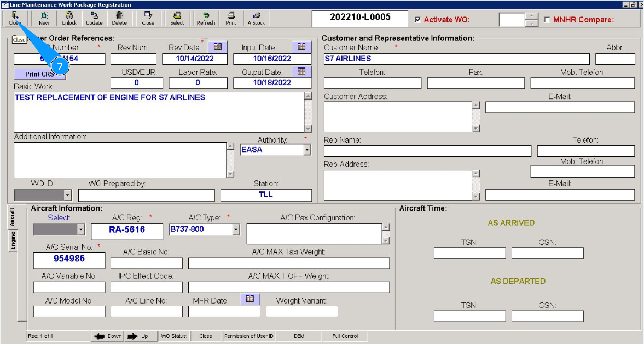Switch to the Engine vertical tab
This screenshot has height=344, width=644.
pyautogui.click(x=13, y=241)
